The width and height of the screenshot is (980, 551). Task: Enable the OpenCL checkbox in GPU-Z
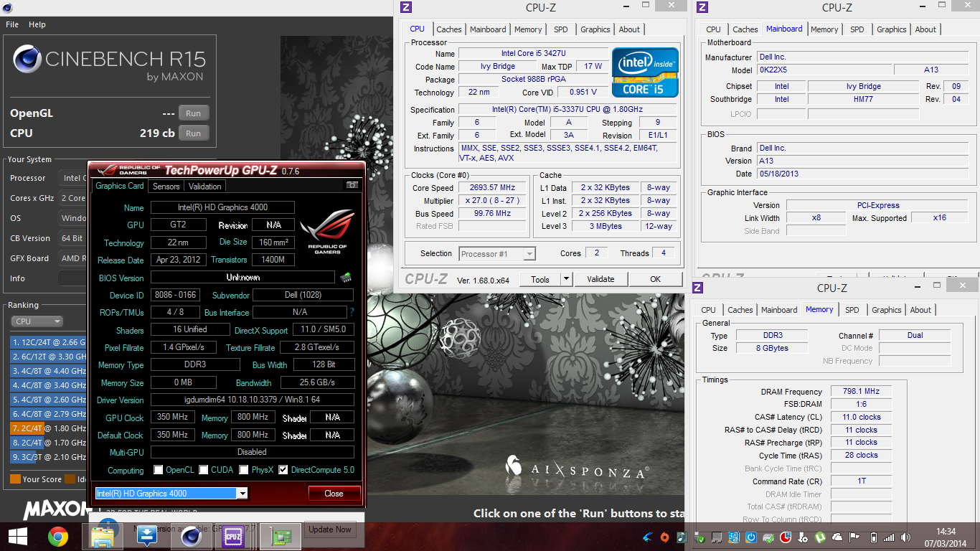pos(159,470)
